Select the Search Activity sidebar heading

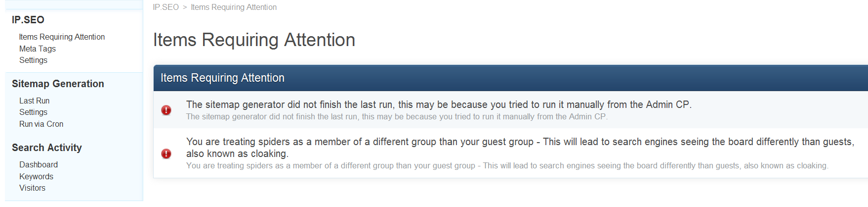point(47,148)
